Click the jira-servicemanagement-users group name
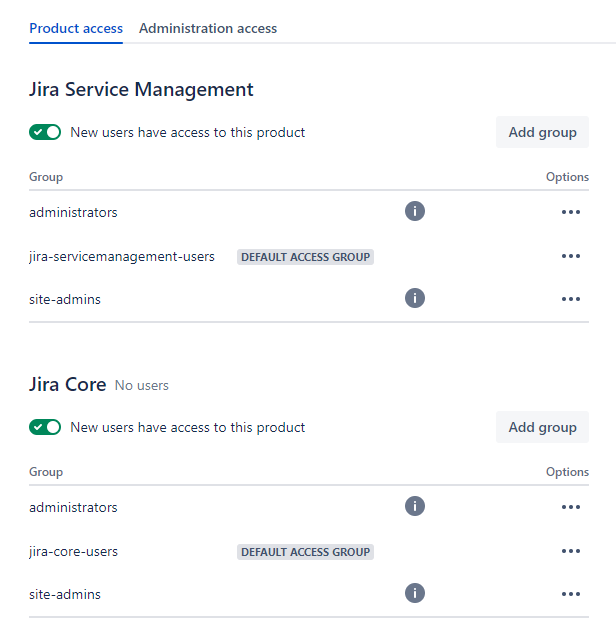Screen dimensions: 616x640 [x=122, y=256]
